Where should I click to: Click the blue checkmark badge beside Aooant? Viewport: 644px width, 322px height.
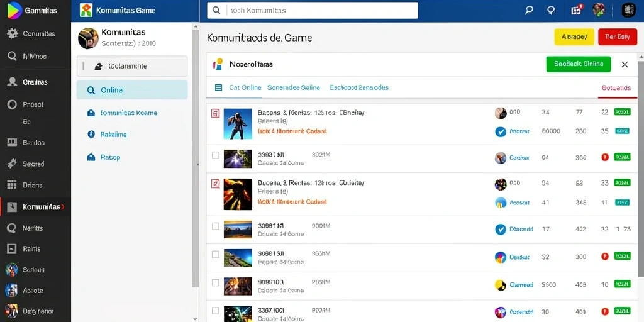500,132
